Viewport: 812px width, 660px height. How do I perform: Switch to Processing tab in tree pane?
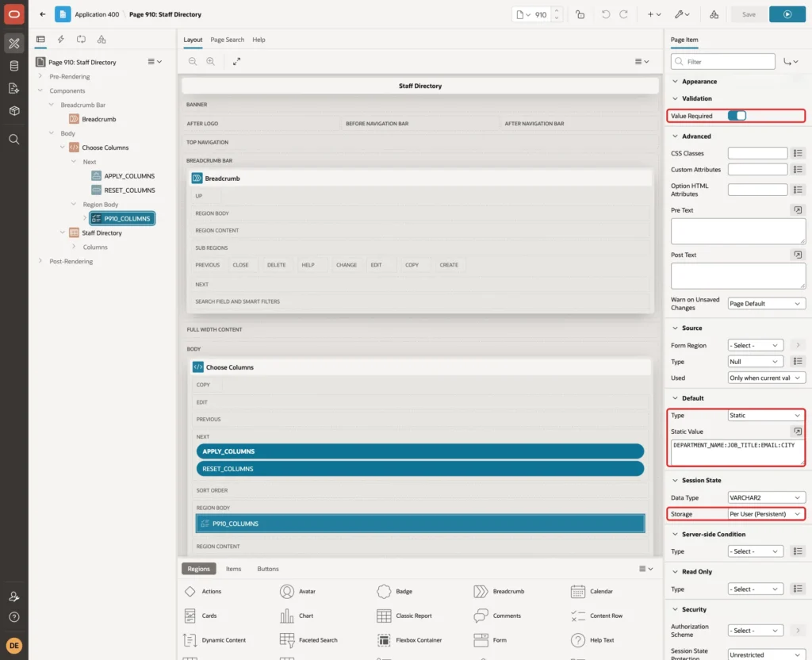pos(82,40)
